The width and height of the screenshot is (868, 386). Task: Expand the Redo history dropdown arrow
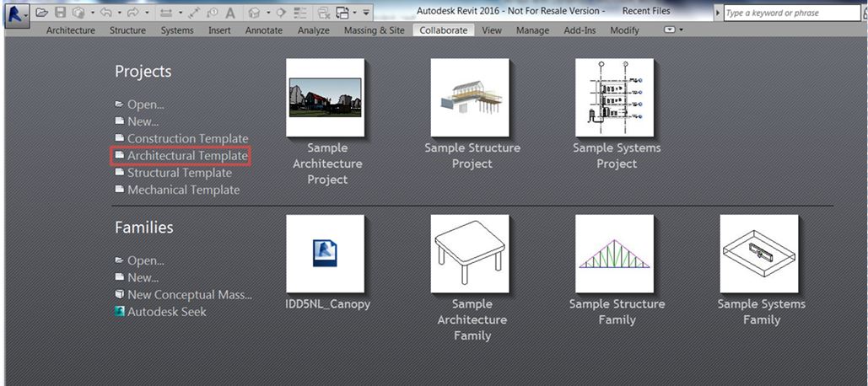[x=147, y=12]
